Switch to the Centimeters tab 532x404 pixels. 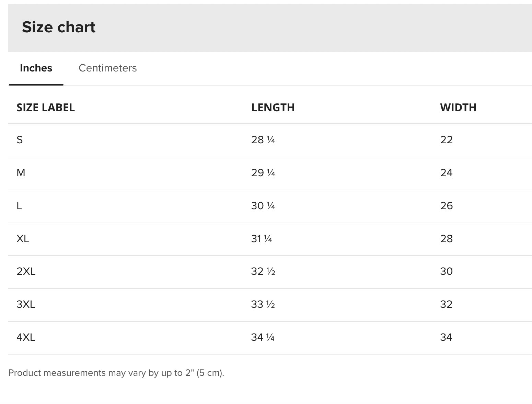click(107, 68)
